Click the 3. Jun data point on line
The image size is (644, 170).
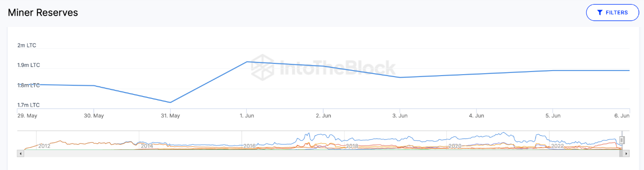point(400,77)
